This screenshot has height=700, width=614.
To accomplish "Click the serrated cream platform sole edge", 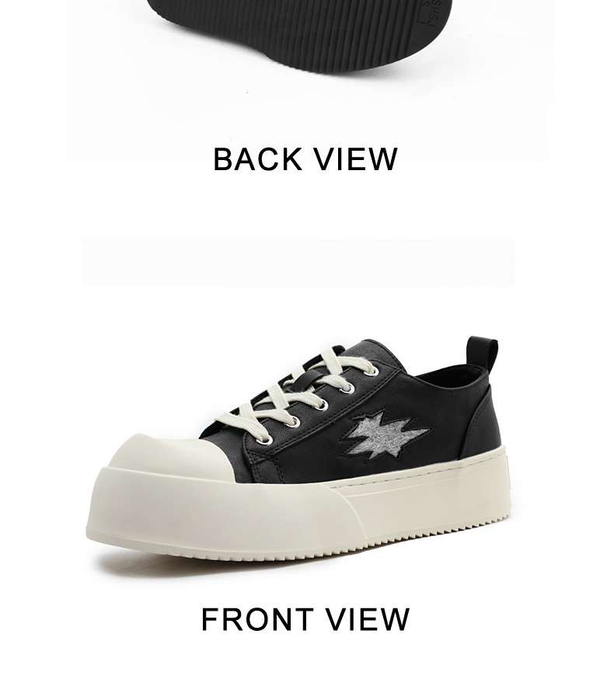I will tap(415, 537).
